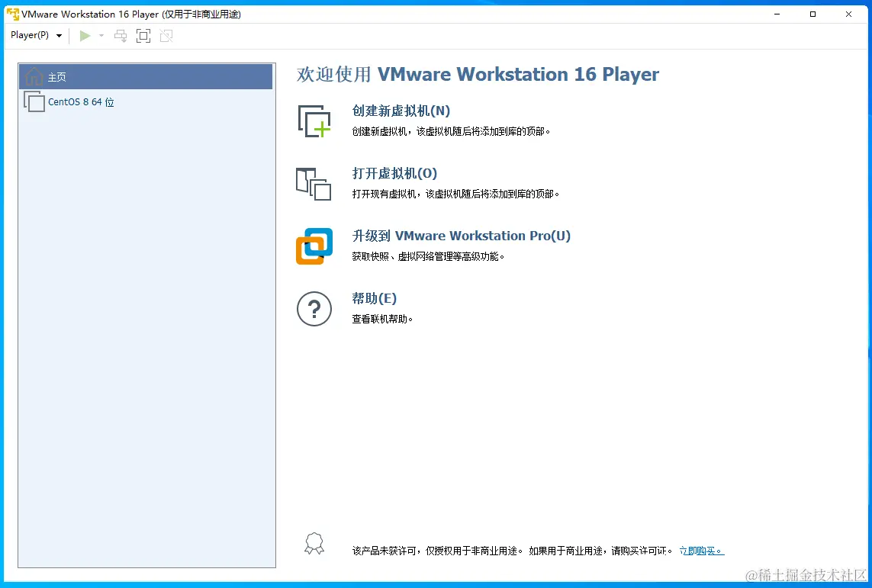
Task: Click the send Ctrl+Alt+Del toolbar icon
Action: 121,36
